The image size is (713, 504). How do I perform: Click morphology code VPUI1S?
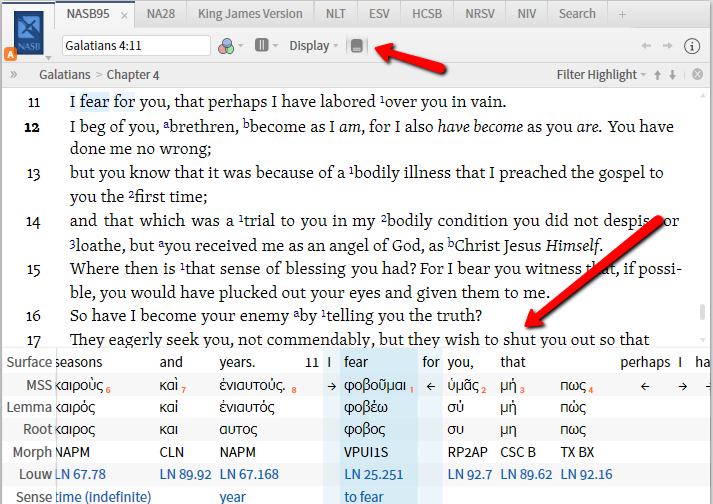(x=366, y=452)
